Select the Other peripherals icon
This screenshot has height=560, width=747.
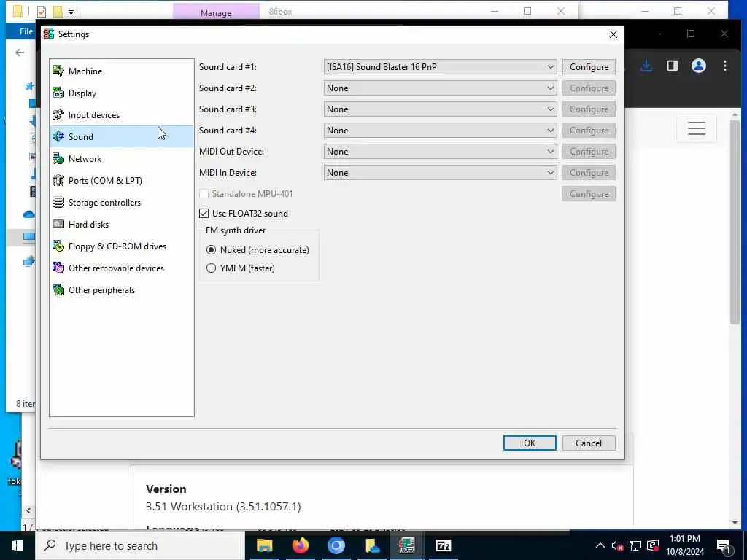pos(58,289)
